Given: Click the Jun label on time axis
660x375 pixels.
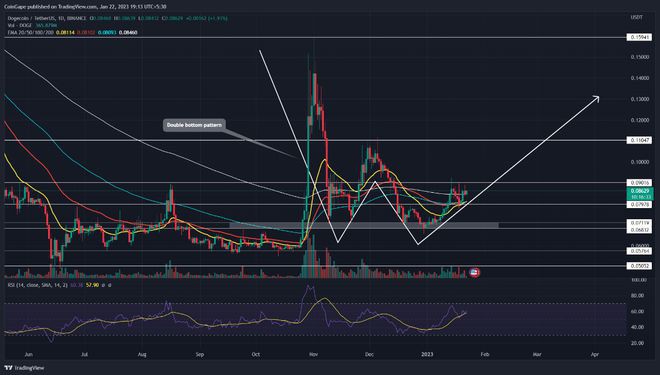Looking at the screenshot, I should [x=29, y=354].
